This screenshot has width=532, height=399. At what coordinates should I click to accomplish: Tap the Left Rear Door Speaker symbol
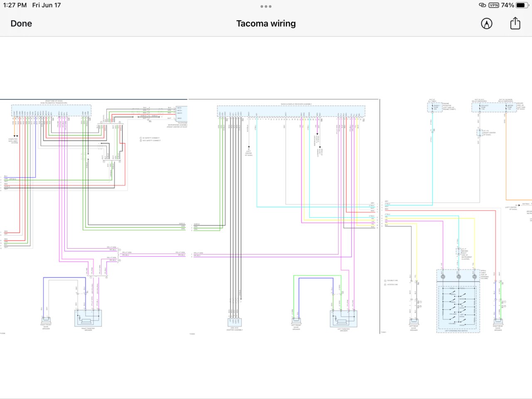coord(414,321)
